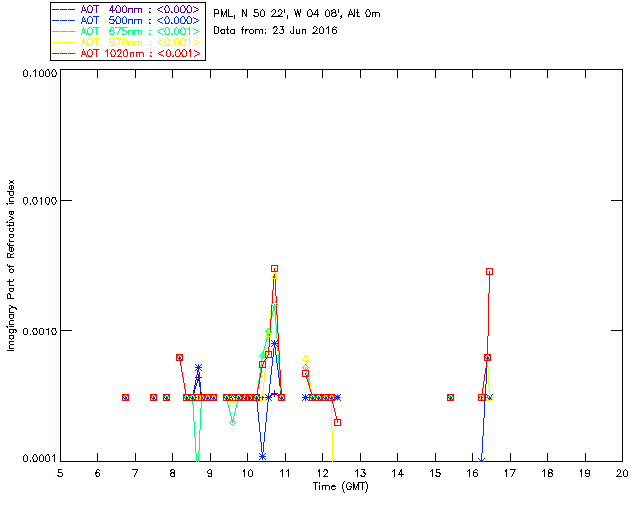The width and height of the screenshot is (640, 512).
Task: Click the y-axis label 0.0100
Action: coord(39,201)
